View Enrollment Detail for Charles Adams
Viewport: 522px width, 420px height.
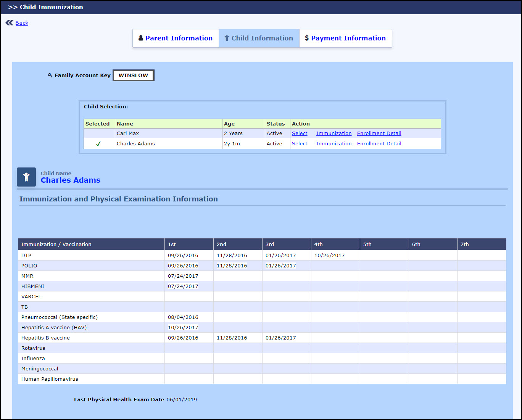point(379,144)
